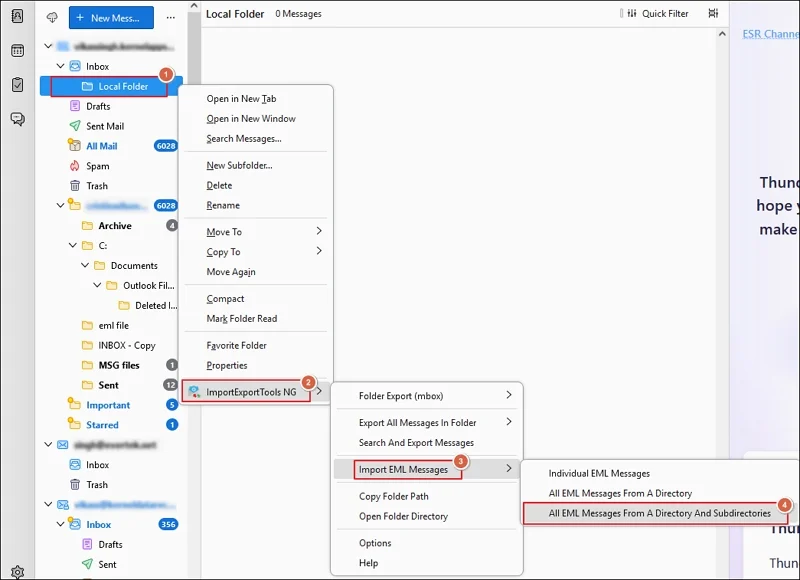
Task: Click the Inbox icon with 356 badge
Action: pyautogui.click(x=74, y=524)
